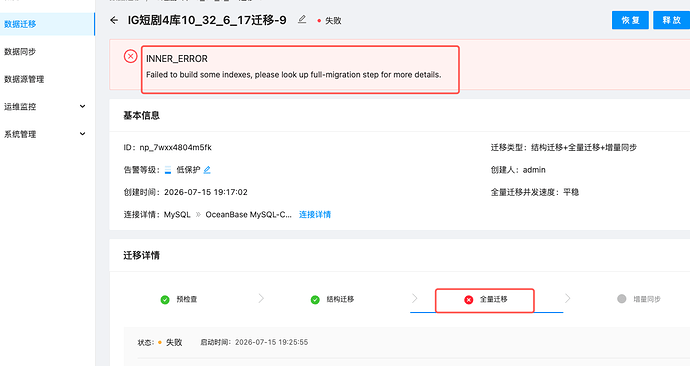Edit the task name with the pencil icon
690x366 pixels.
coord(302,20)
